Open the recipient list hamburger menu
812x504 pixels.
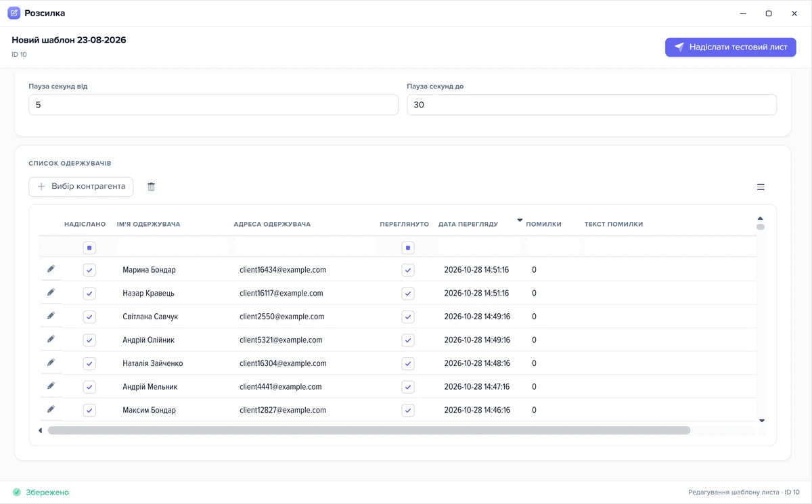[x=761, y=187]
